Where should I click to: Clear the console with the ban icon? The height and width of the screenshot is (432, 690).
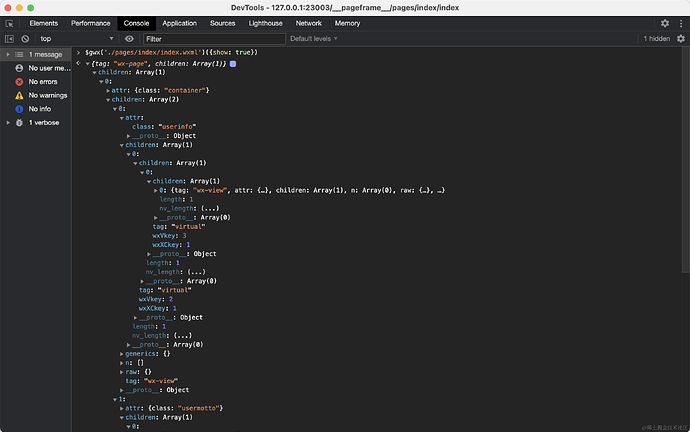pos(25,39)
